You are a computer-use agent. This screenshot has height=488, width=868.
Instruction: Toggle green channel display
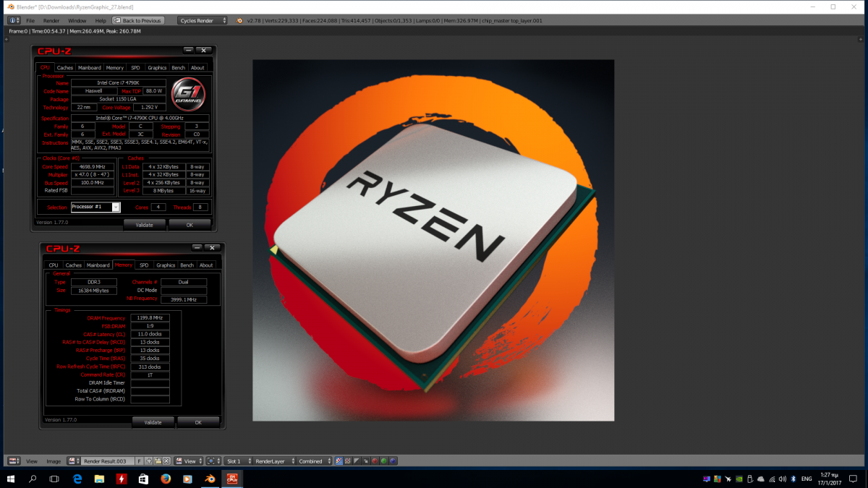point(384,461)
